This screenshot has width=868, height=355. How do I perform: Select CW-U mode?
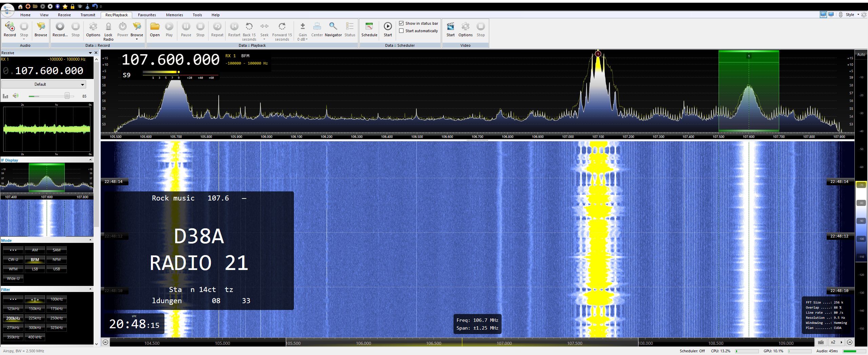(x=13, y=259)
